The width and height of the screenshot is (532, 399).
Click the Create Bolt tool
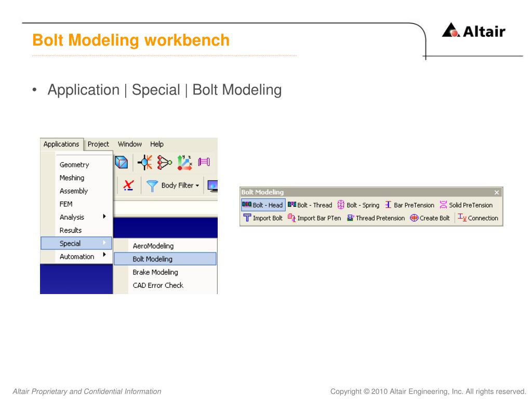tap(430, 218)
